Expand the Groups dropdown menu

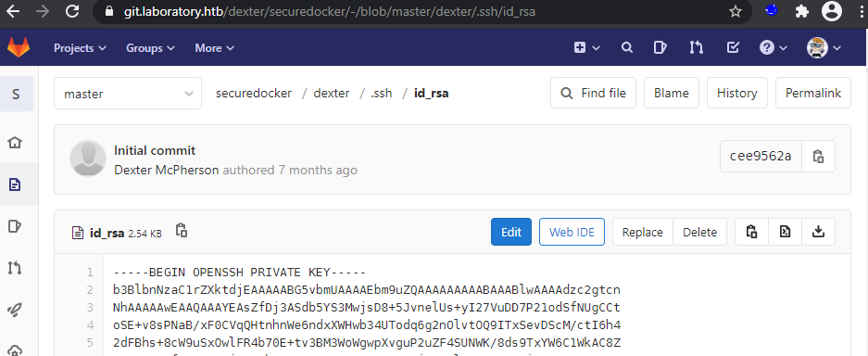pos(151,48)
